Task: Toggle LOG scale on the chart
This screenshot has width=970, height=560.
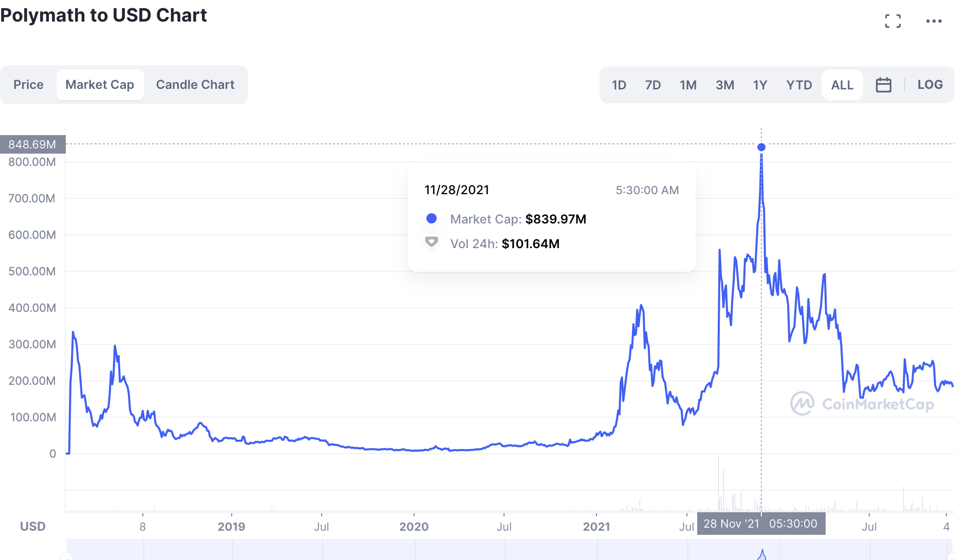Action: coord(930,85)
